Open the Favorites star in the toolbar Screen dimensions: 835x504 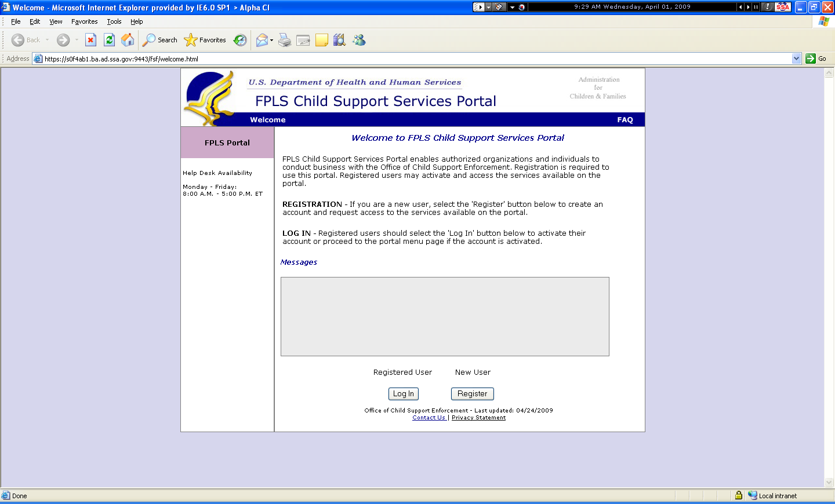pyautogui.click(x=205, y=40)
